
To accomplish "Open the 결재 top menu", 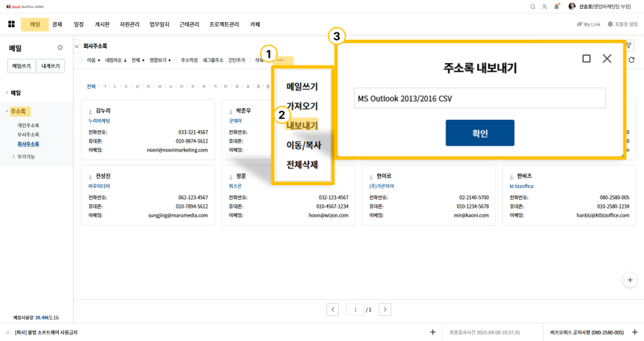I will point(57,24).
